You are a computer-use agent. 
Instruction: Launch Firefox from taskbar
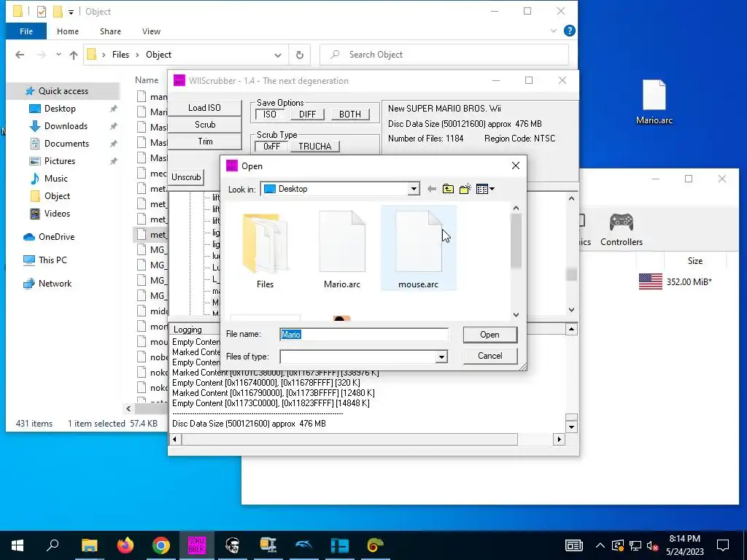click(125, 545)
